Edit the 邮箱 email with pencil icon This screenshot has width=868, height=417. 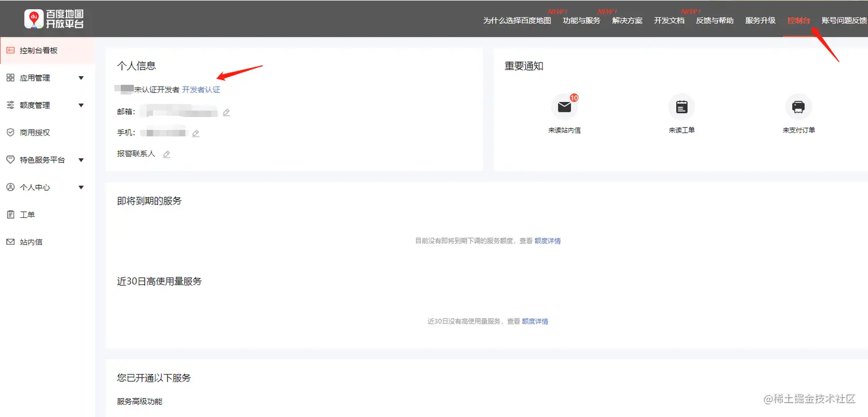(226, 112)
